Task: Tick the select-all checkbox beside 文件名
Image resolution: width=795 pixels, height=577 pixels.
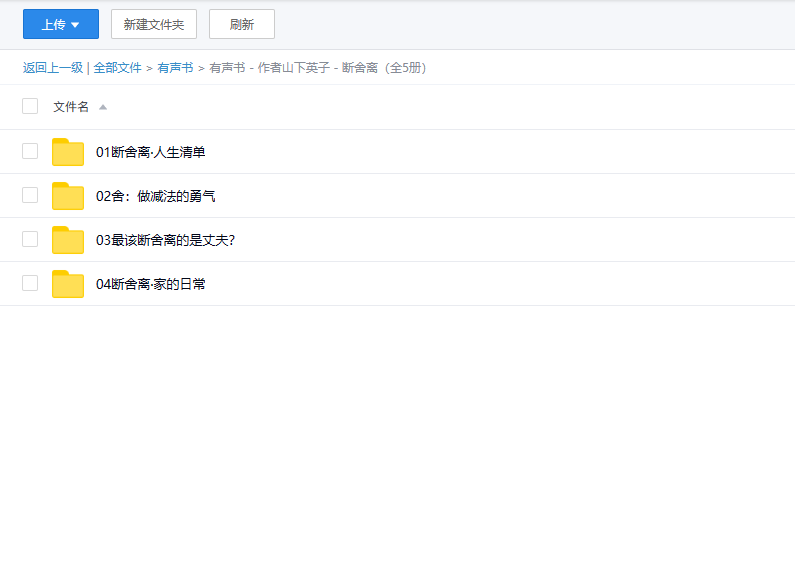Action: pos(30,106)
